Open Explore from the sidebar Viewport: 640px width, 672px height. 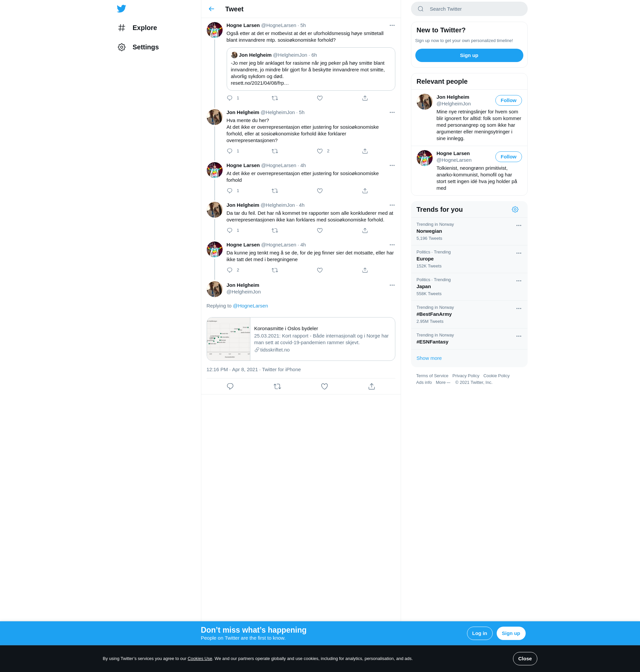[x=137, y=28]
